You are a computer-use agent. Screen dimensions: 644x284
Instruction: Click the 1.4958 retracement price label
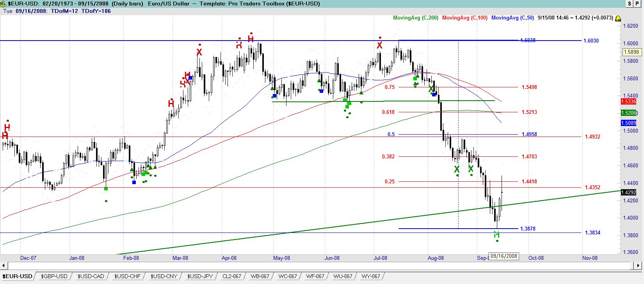point(529,134)
